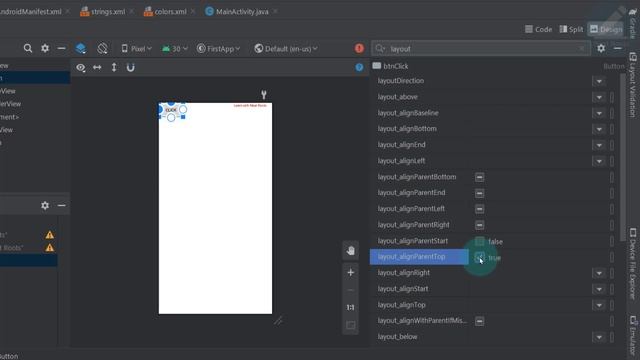
Task: Set zoom to 1:1 actual size
Action: [x=351, y=308]
